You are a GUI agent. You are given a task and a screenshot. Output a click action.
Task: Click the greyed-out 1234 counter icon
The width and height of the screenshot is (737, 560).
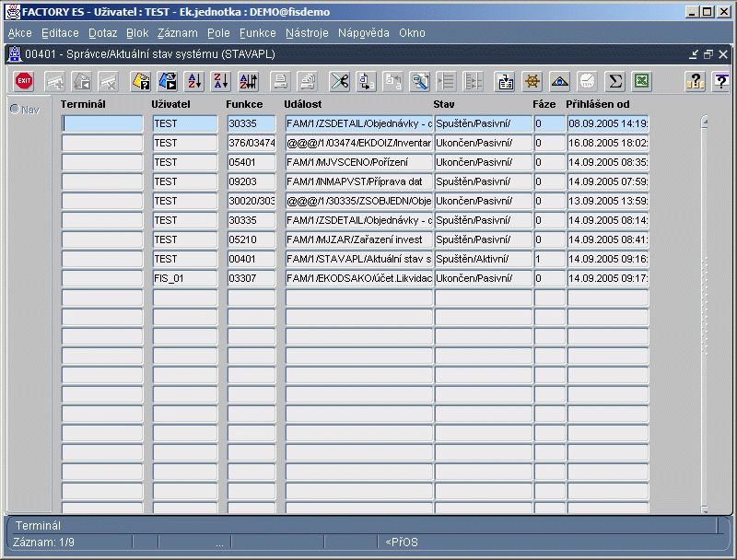[x=587, y=81]
